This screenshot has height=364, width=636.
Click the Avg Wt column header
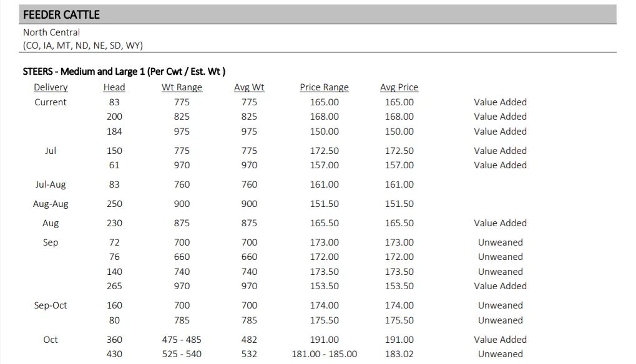(x=249, y=87)
